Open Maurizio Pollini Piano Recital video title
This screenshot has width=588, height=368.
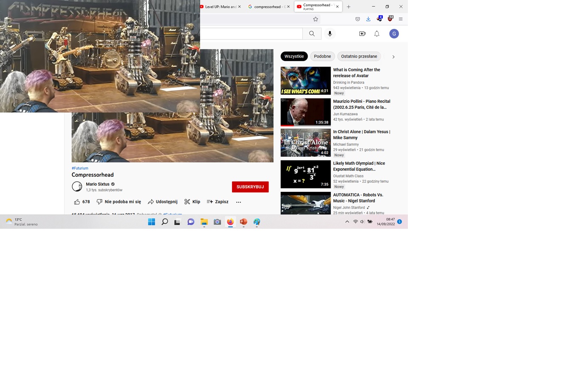pyautogui.click(x=362, y=104)
